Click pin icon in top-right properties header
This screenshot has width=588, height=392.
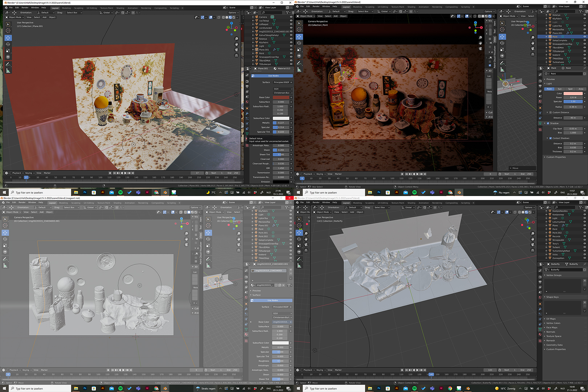click(584, 68)
